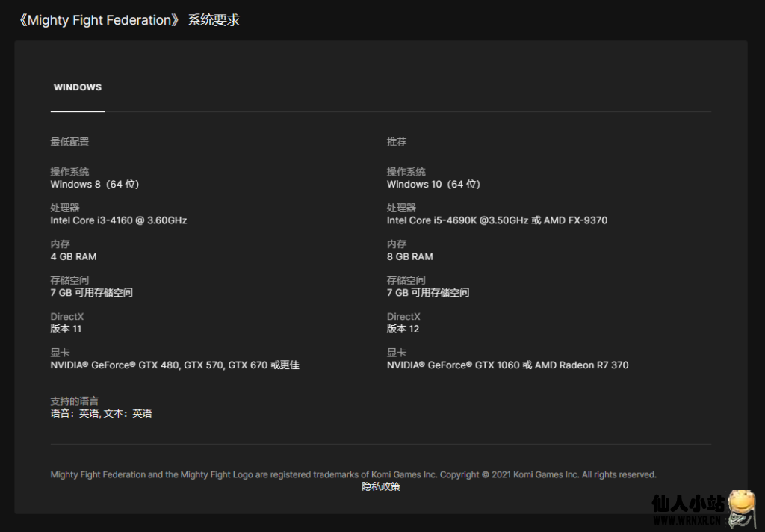The width and height of the screenshot is (765, 532).
Task: Click the 最低配置 column heading
Action: [x=69, y=142]
